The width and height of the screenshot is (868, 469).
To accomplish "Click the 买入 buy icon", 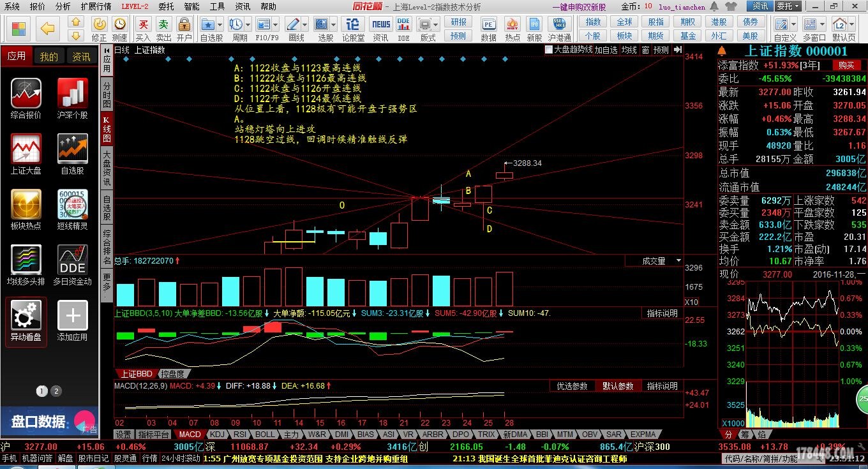I will [144, 24].
